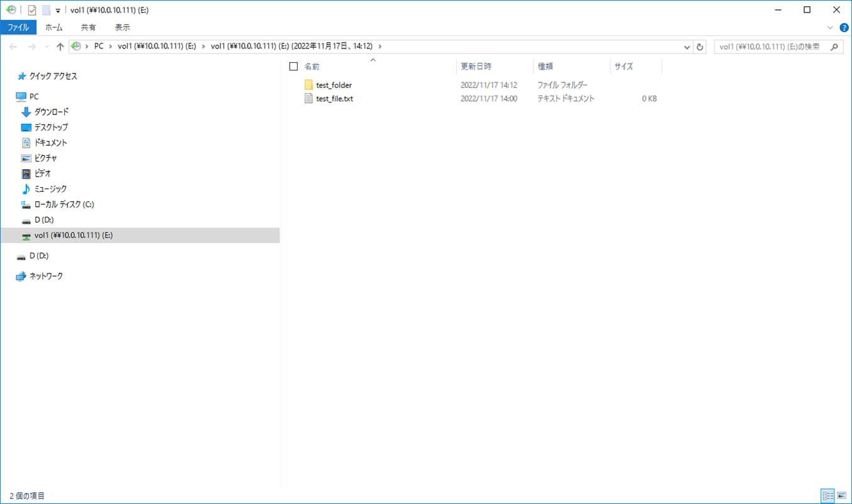Click the size 0 KB

click(649, 99)
